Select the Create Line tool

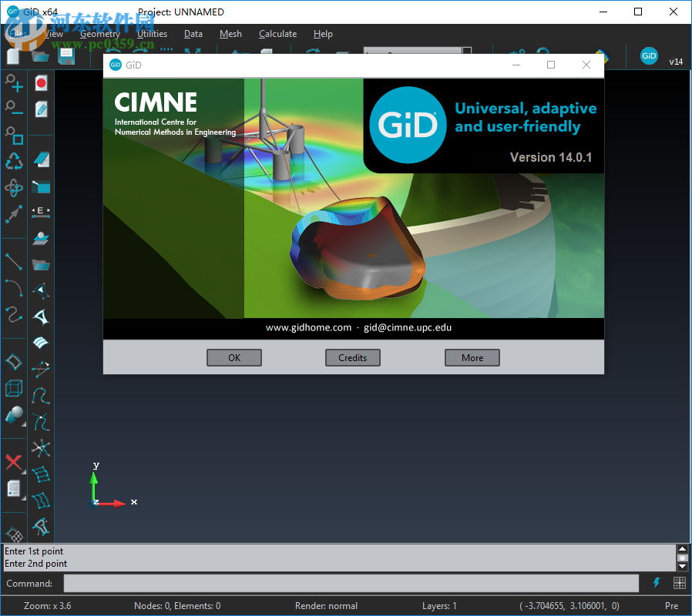(x=14, y=262)
